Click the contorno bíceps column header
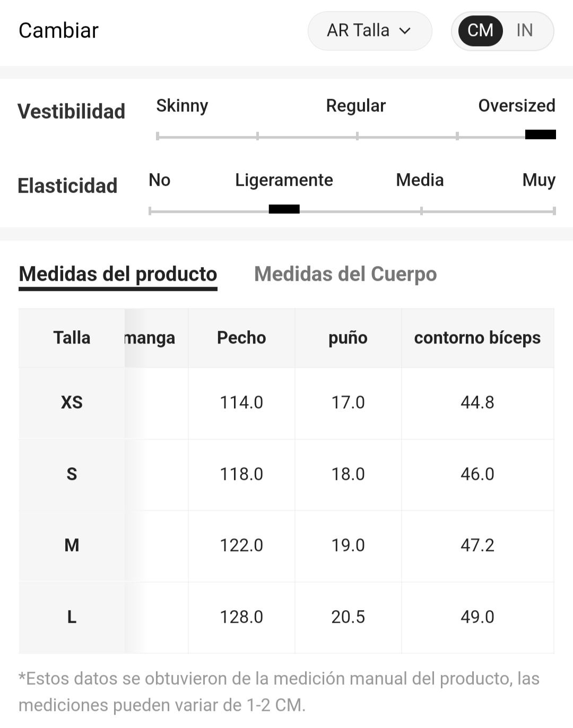Viewport: 573px width, 728px height. [x=477, y=338]
